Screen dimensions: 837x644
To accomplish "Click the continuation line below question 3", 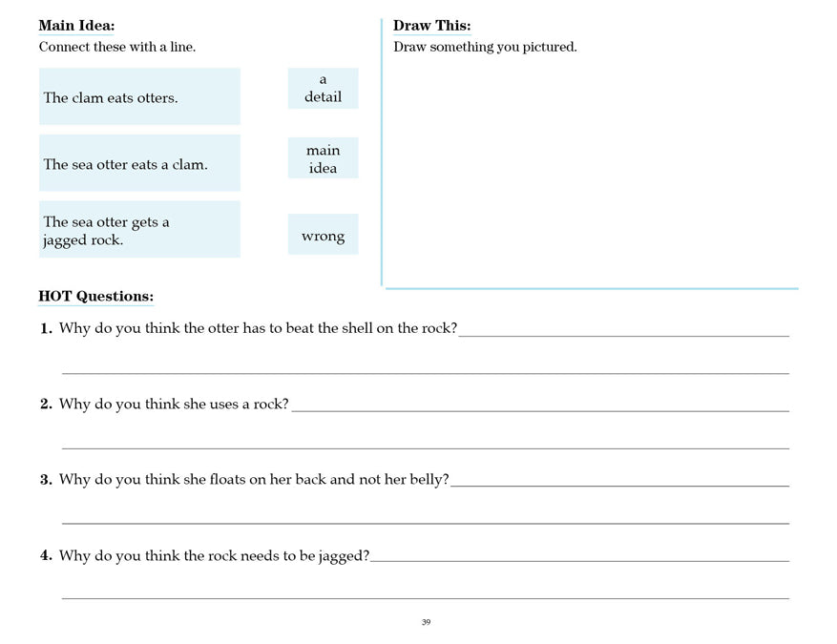I will 425,522.
